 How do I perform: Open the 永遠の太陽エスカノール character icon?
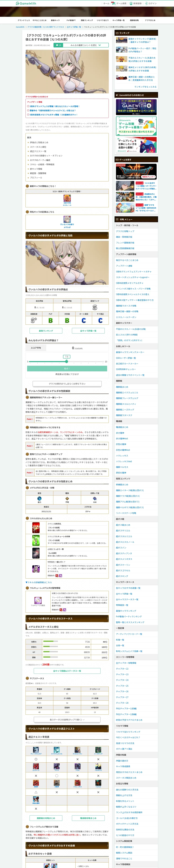coord(67,198)
